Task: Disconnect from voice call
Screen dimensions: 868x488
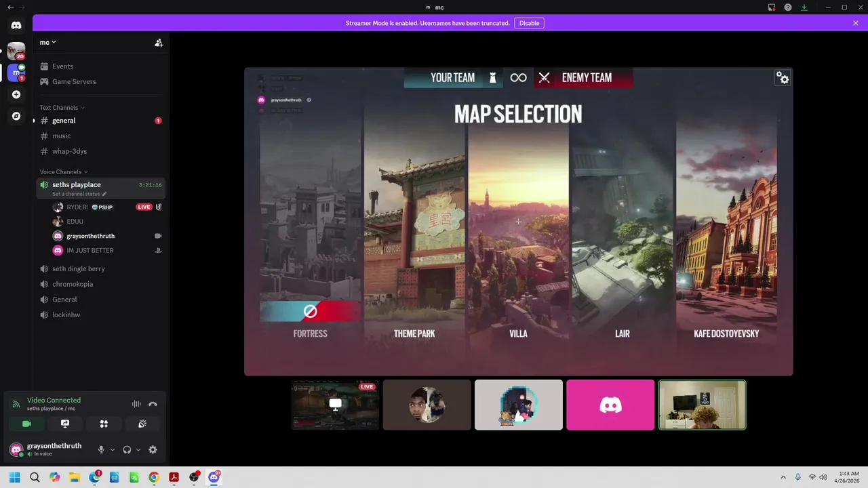Action: 153,404
